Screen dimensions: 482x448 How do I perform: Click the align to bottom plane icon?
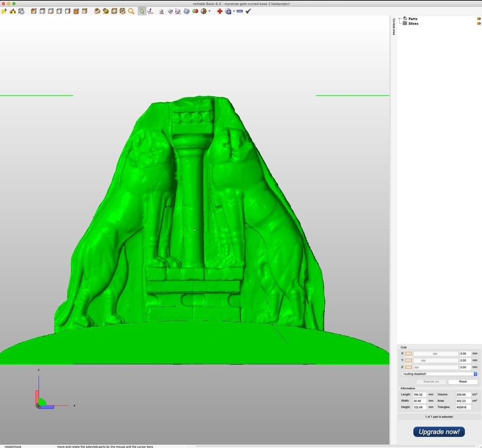[x=151, y=11]
